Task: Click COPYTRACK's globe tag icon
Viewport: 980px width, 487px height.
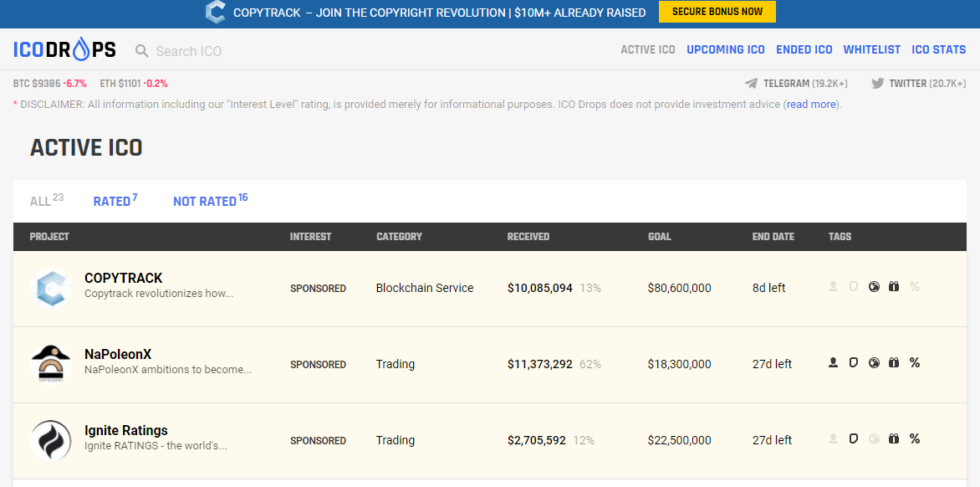Action: (x=874, y=286)
